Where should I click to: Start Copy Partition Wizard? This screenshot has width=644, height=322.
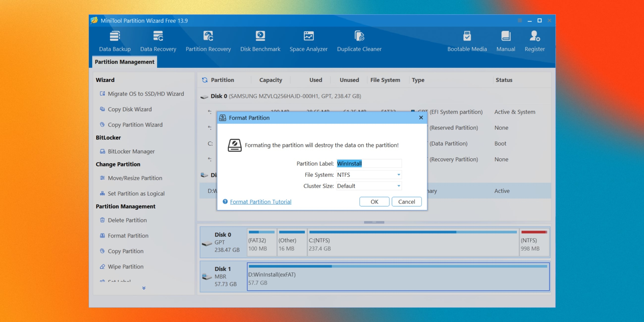131,125
